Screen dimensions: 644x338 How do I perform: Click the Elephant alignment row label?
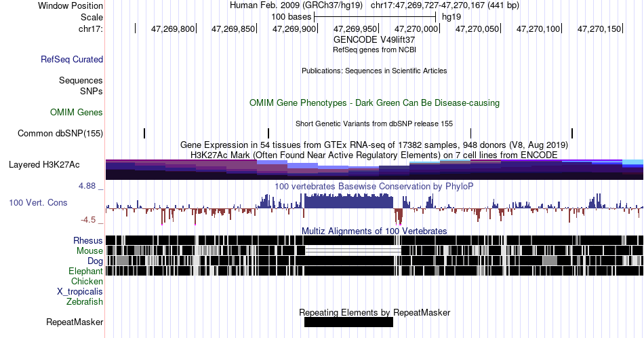tap(86, 271)
